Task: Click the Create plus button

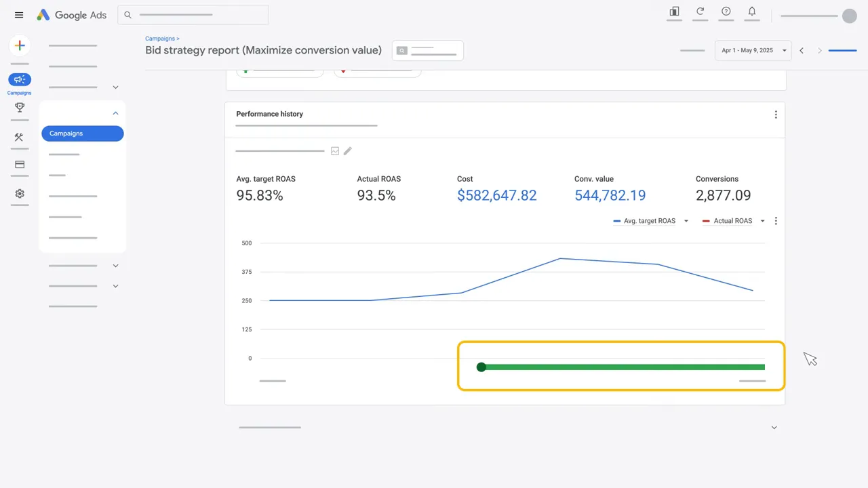Action: pos(20,45)
